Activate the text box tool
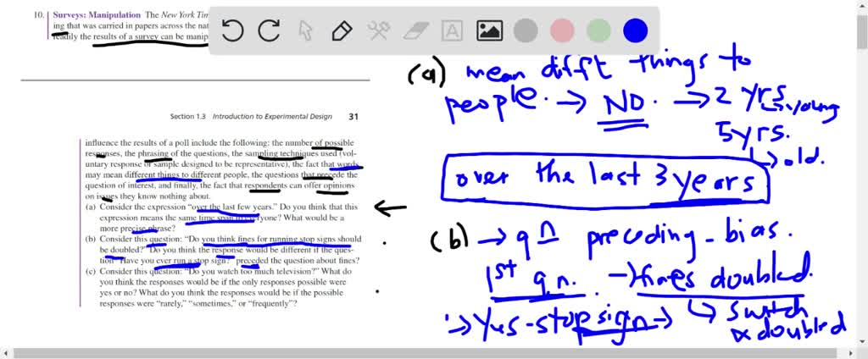 453,31
